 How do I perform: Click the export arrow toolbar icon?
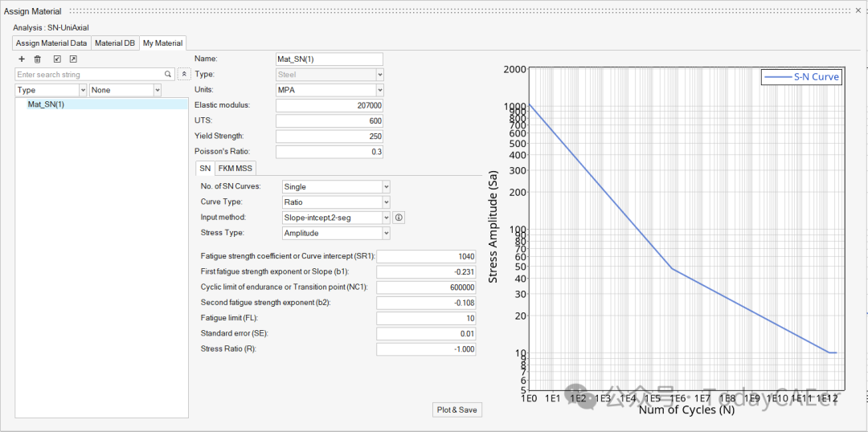click(x=73, y=59)
